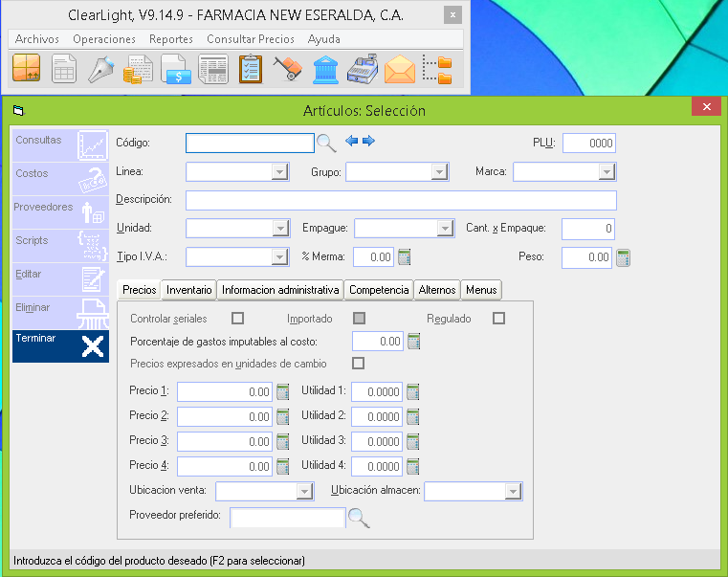Open the newspaper report toolbar icon

point(213,69)
